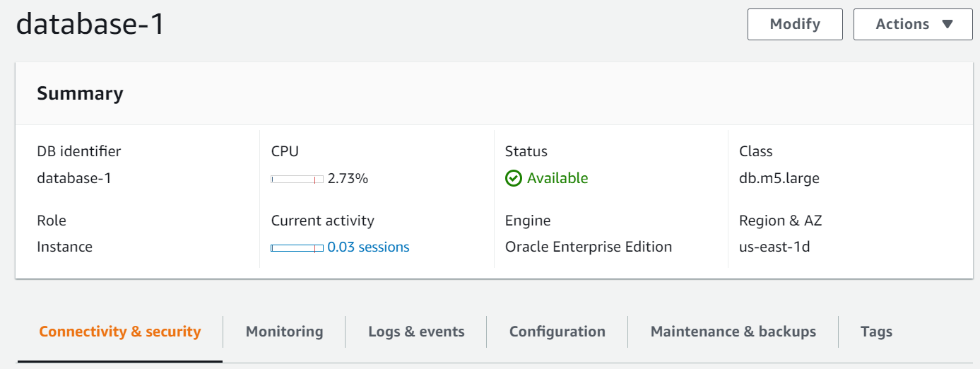Click the Modify button
This screenshot has height=369, width=980.
[x=795, y=24]
